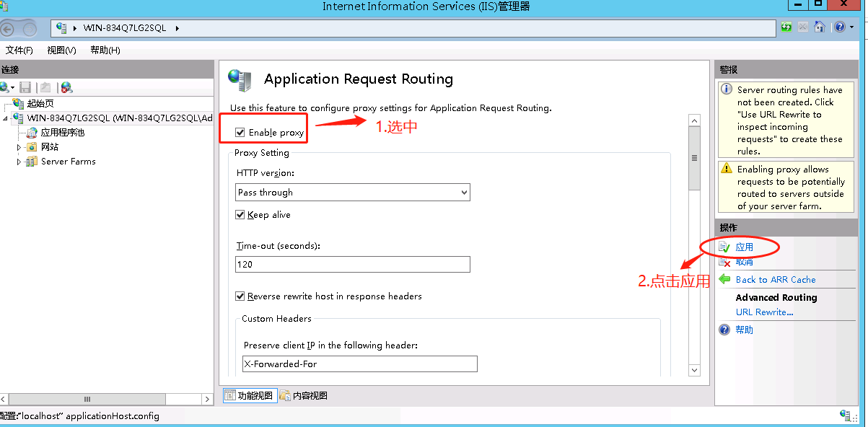Click the yellow warning icon in alerts
Image resolution: width=868 pixels, height=427 pixels.
727,169
